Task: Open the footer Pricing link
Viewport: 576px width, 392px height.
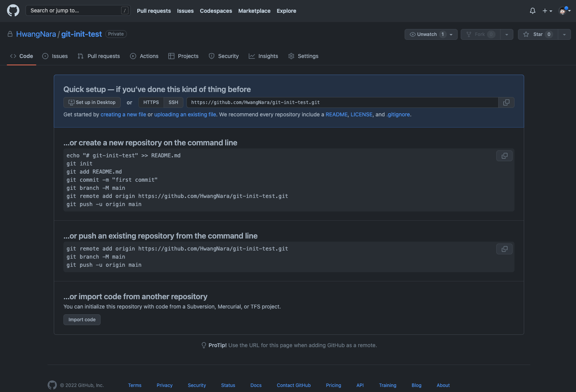Action: 333,385
